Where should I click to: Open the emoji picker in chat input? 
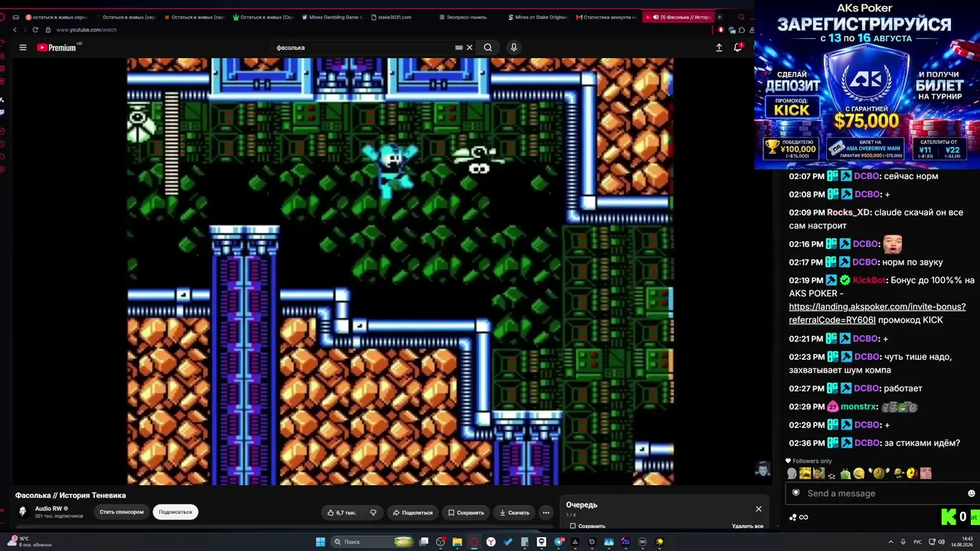[x=972, y=494]
